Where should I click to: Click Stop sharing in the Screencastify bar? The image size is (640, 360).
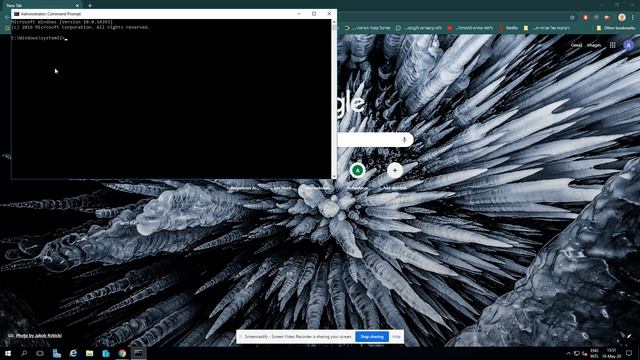(x=372, y=337)
